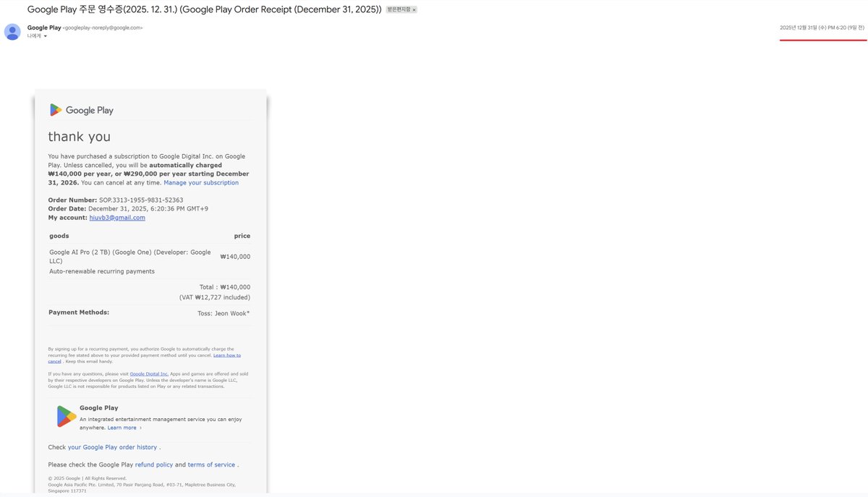Click Learn more link under Google Play
Viewport: 868px width, 497px height.
point(124,428)
